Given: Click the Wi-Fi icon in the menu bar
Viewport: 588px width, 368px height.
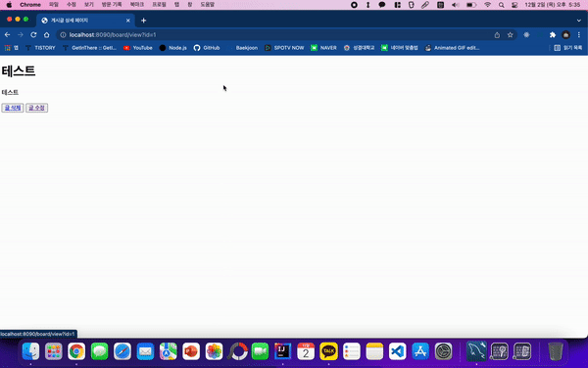Looking at the screenshot, I should (487, 5).
